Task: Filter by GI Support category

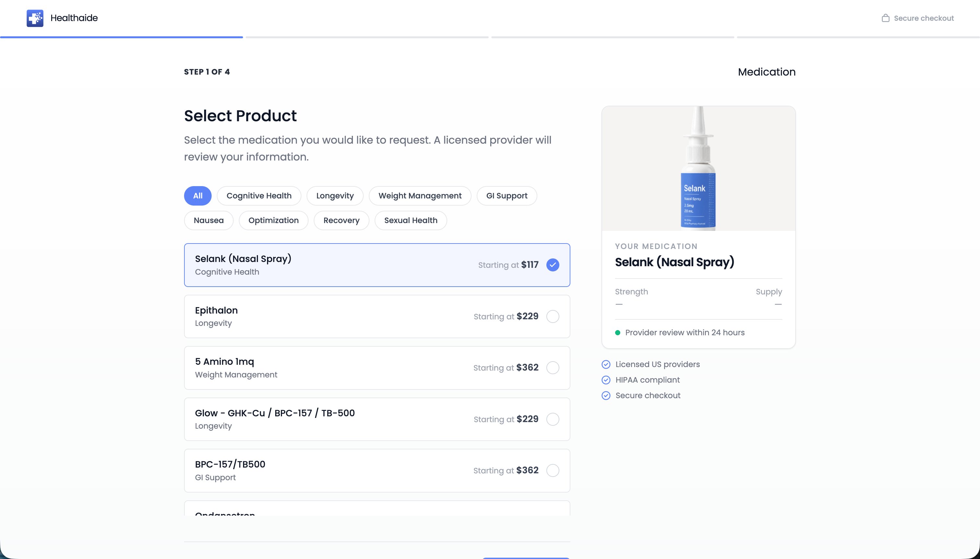Action: 507,196
